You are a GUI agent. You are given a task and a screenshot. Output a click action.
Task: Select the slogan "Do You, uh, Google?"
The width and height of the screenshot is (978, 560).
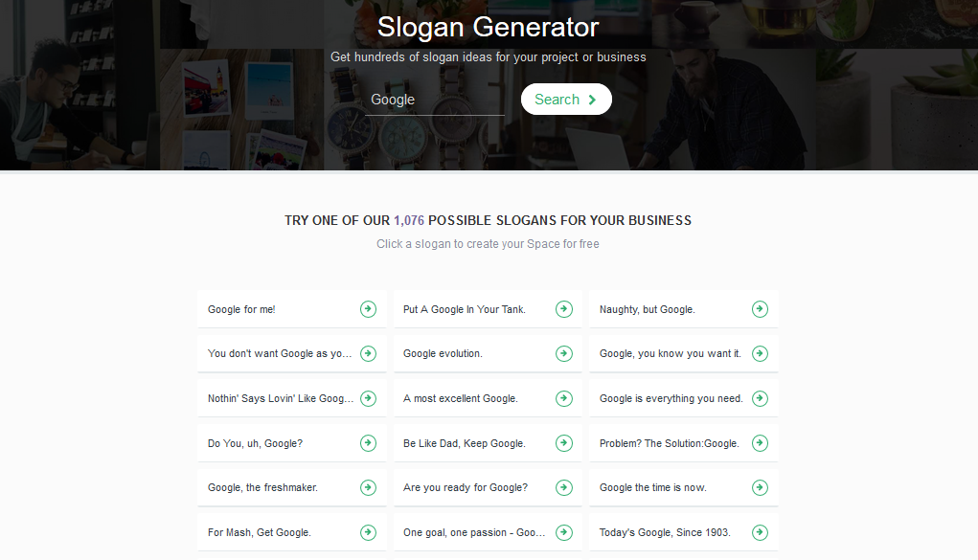click(292, 443)
